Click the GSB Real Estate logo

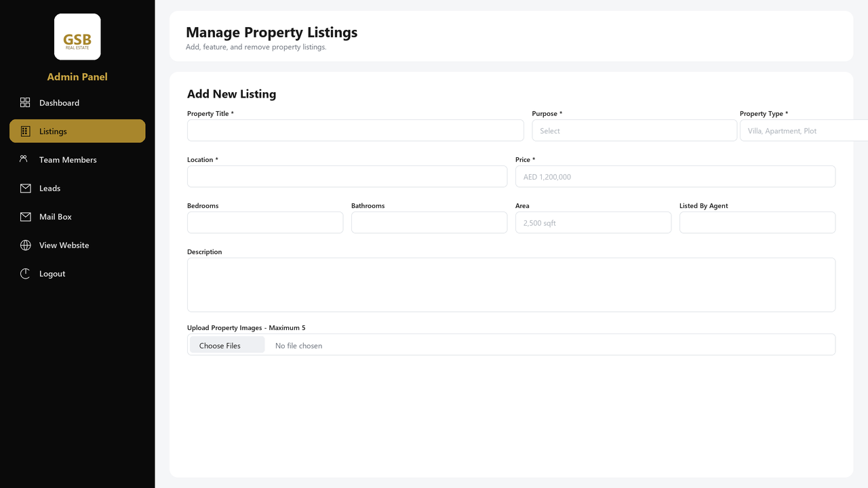tap(77, 37)
